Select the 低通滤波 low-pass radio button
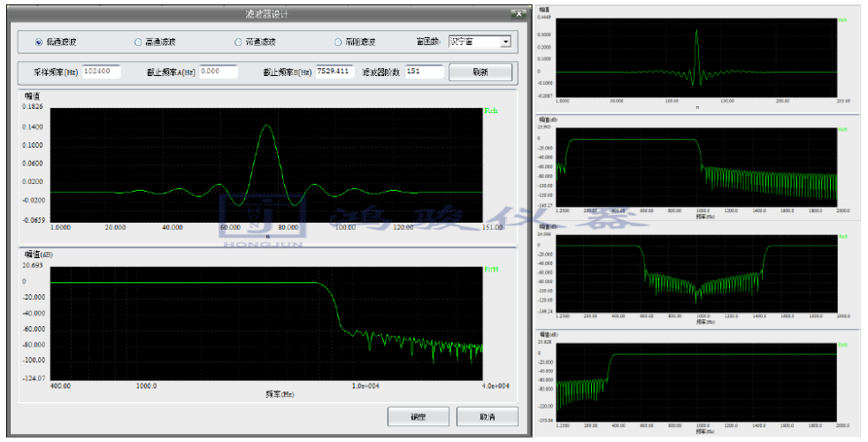Screen dimensions: 868x442 pyautogui.click(x=39, y=42)
